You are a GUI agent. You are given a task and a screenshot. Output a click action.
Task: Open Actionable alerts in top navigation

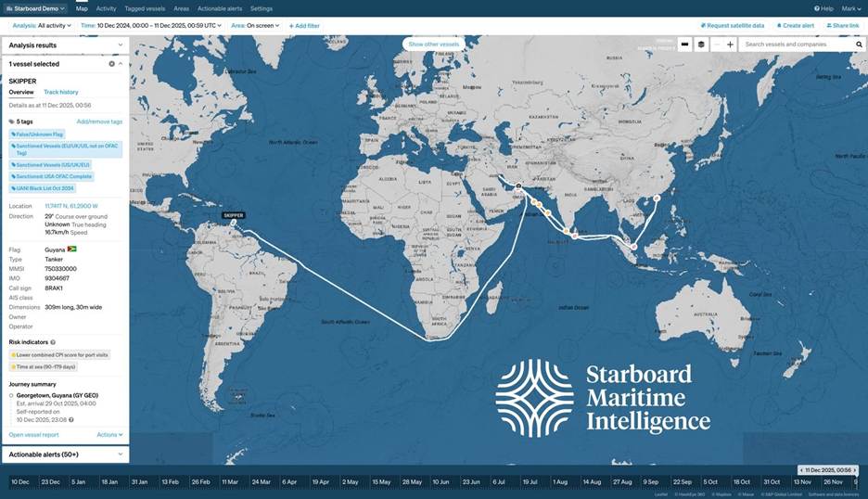coord(219,9)
